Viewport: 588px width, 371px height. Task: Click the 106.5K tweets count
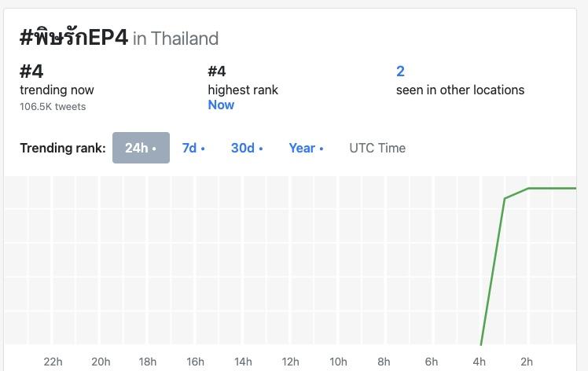[x=53, y=106]
